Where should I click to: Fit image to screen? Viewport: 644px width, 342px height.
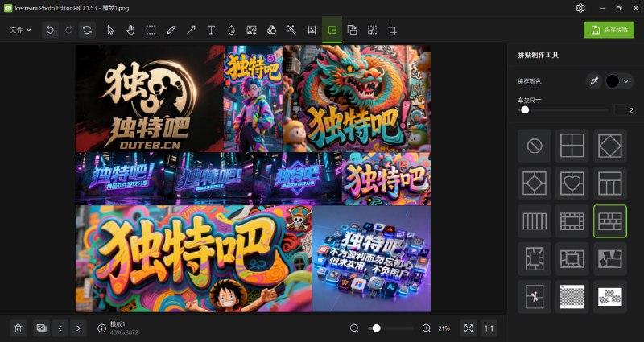point(469,328)
